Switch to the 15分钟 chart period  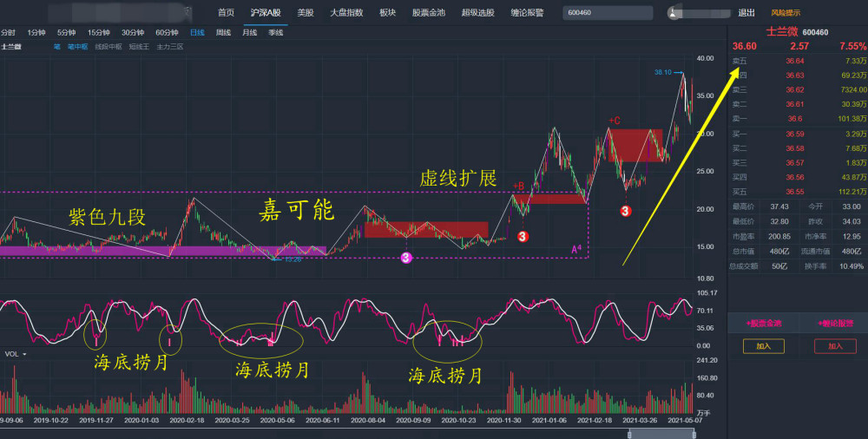click(99, 33)
